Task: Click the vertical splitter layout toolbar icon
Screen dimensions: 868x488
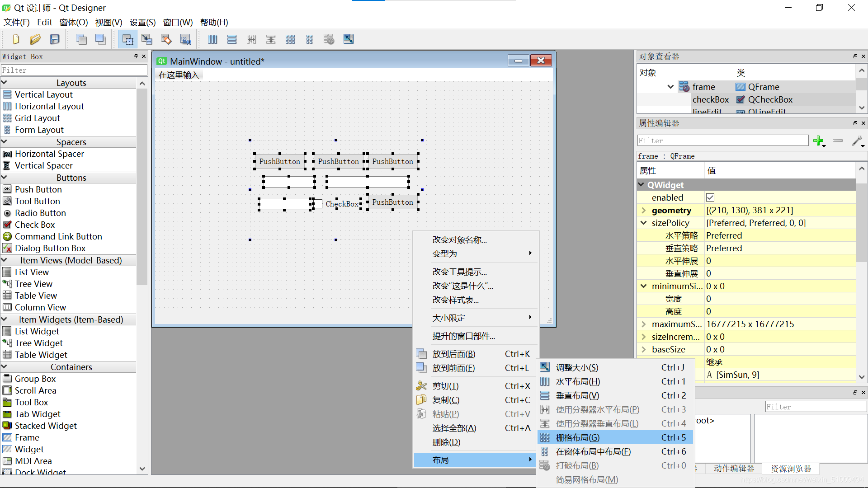Action: [x=271, y=39]
